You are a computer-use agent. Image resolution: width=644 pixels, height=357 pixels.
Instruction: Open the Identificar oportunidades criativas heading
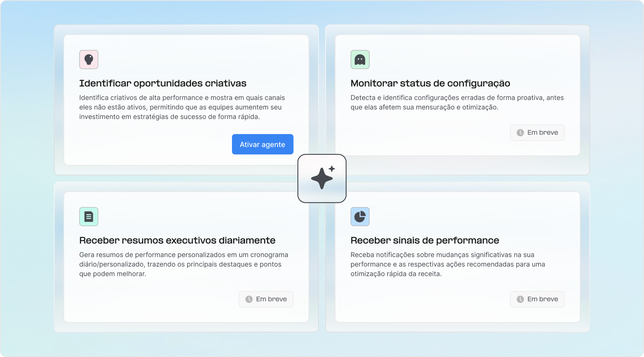click(x=163, y=83)
